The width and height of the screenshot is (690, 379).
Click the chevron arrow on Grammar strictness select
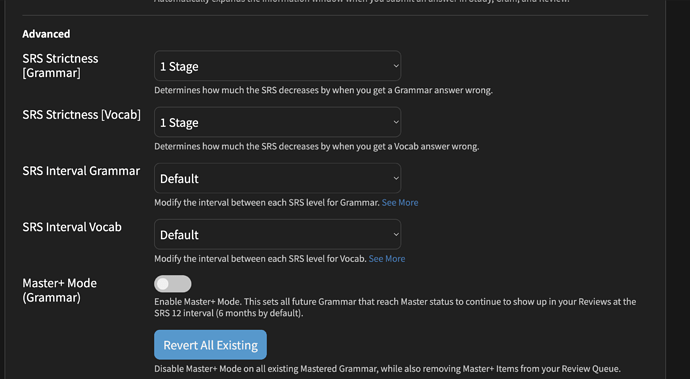[396, 66]
